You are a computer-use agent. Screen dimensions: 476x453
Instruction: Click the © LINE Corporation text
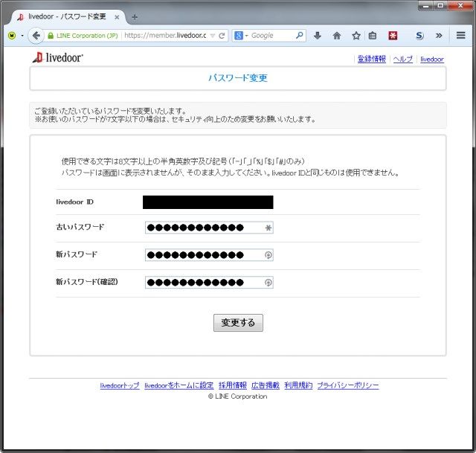[238, 396]
